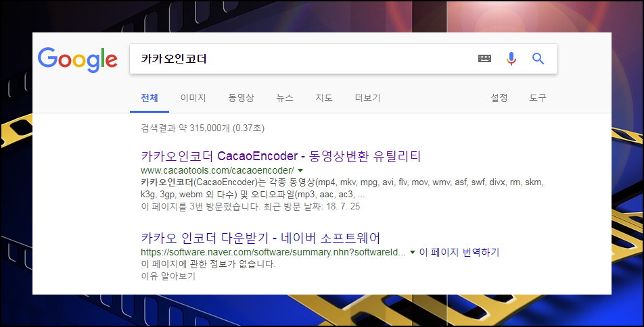Start voice search with microphone icon

tap(511, 59)
